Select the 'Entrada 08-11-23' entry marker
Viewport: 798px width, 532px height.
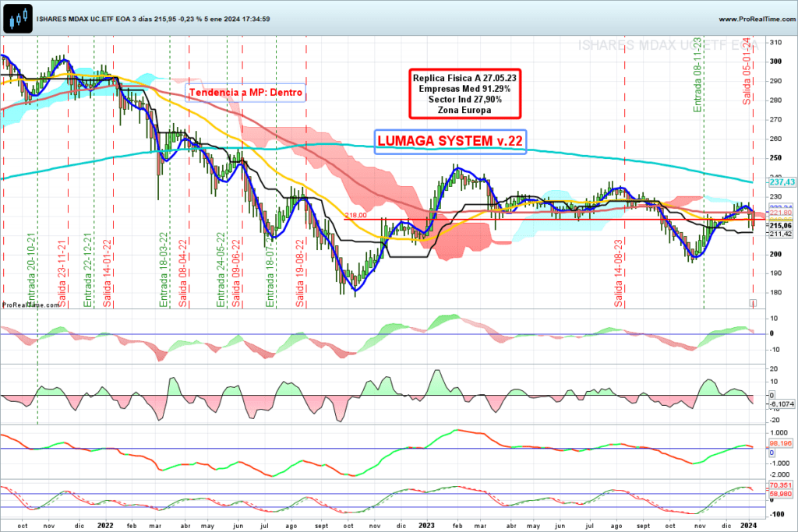point(698,76)
